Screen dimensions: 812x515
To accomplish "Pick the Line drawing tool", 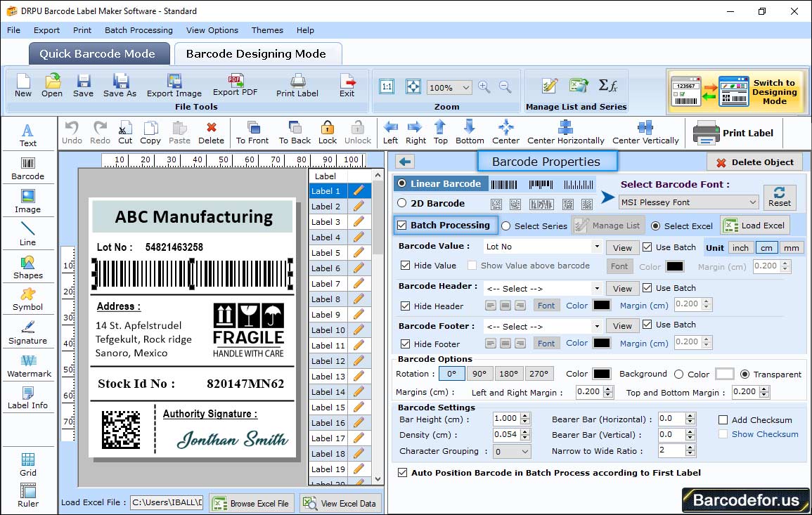I will tap(28, 235).
